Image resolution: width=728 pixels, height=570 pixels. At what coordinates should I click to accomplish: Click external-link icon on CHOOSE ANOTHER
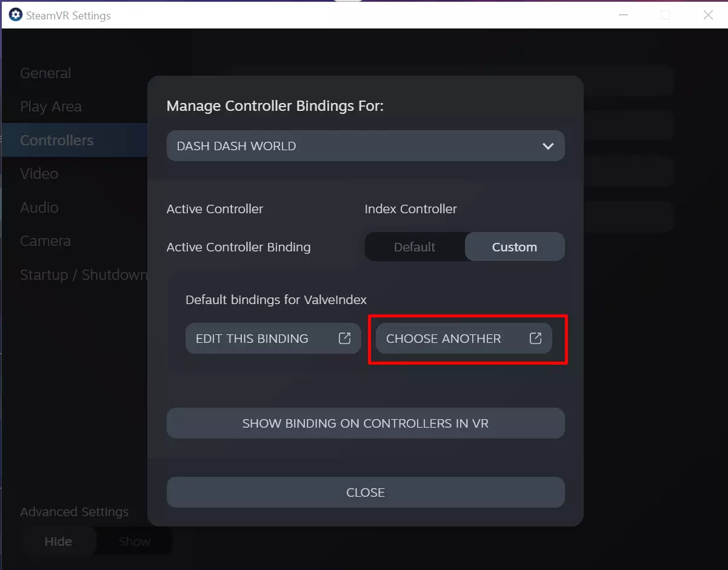click(535, 338)
